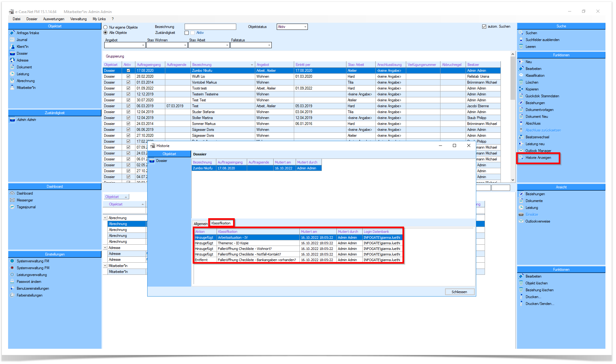The image size is (616, 364).
Task: Select Nur eigene Objekte radio button
Action: point(106,27)
